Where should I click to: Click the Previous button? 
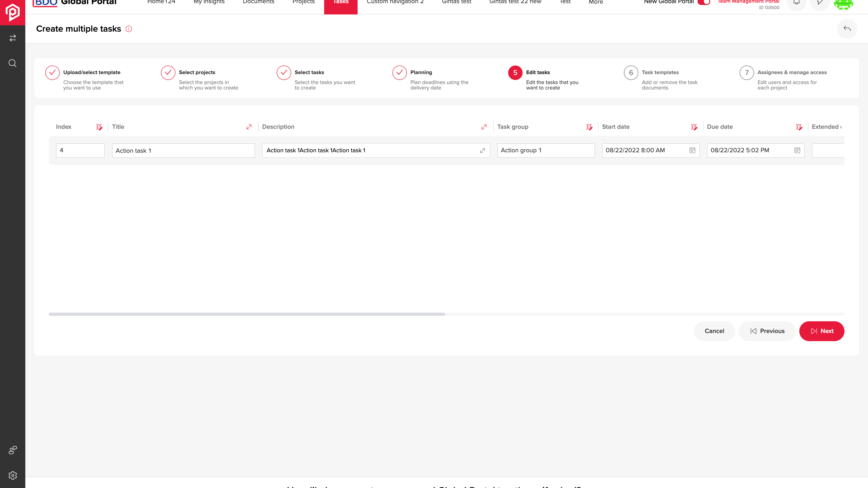point(767,331)
